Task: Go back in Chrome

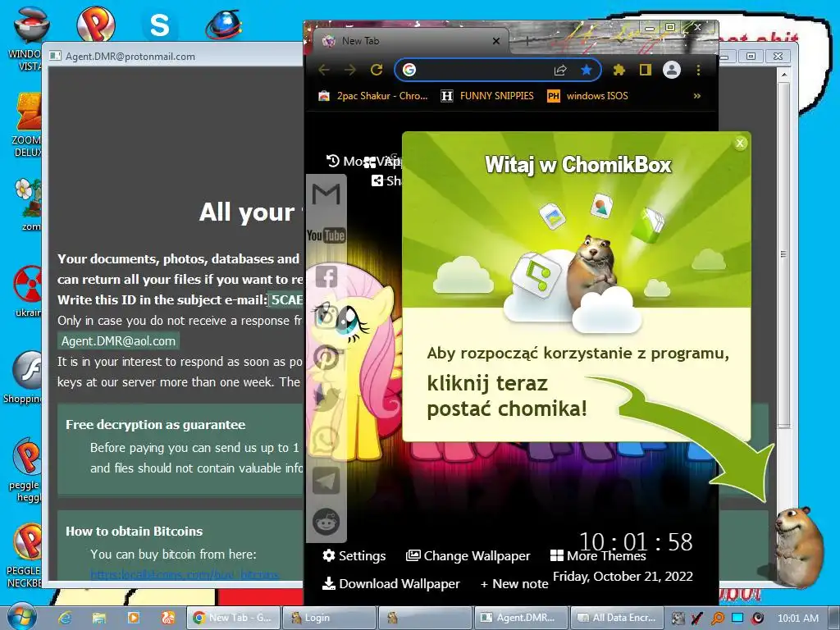Action: (324, 70)
